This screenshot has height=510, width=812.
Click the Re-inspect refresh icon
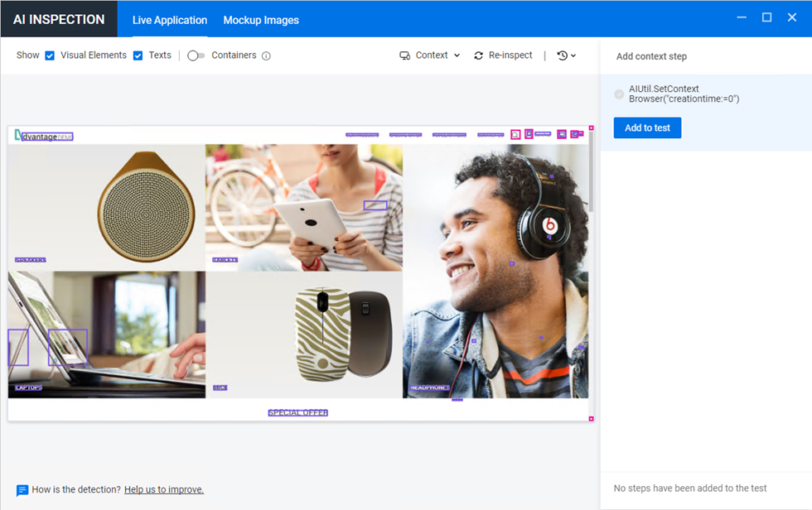coord(478,55)
